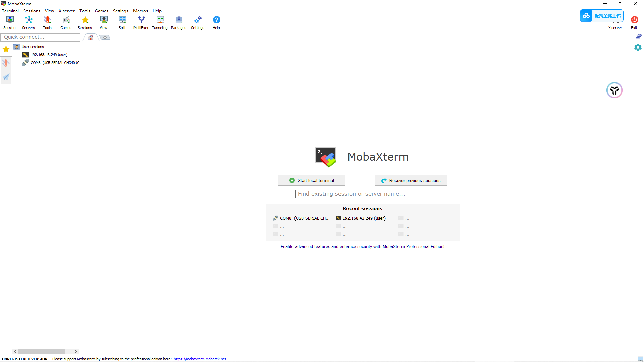
Task: Open the teal gear settings icon
Action: [638, 47]
